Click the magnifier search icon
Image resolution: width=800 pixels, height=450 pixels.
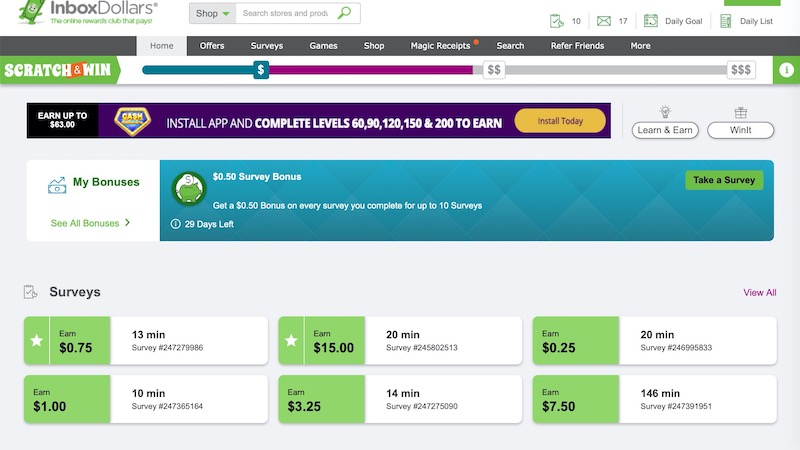[x=345, y=13]
